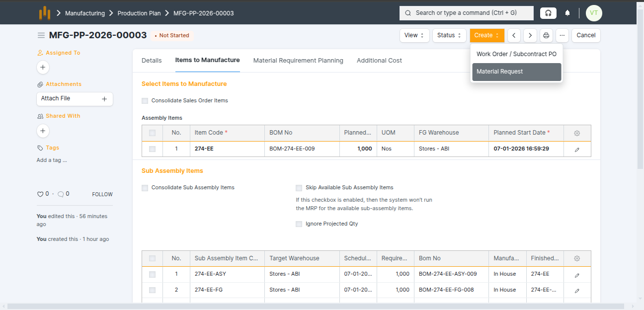This screenshot has height=310, width=644.
Task: Click the ERPNext home logo icon
Action: [x=45, y=13]
